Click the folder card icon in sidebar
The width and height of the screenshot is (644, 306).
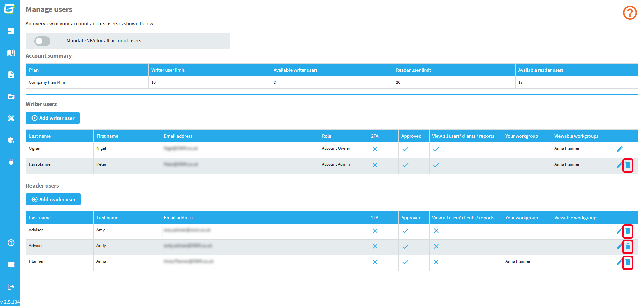tap(11, 97)
